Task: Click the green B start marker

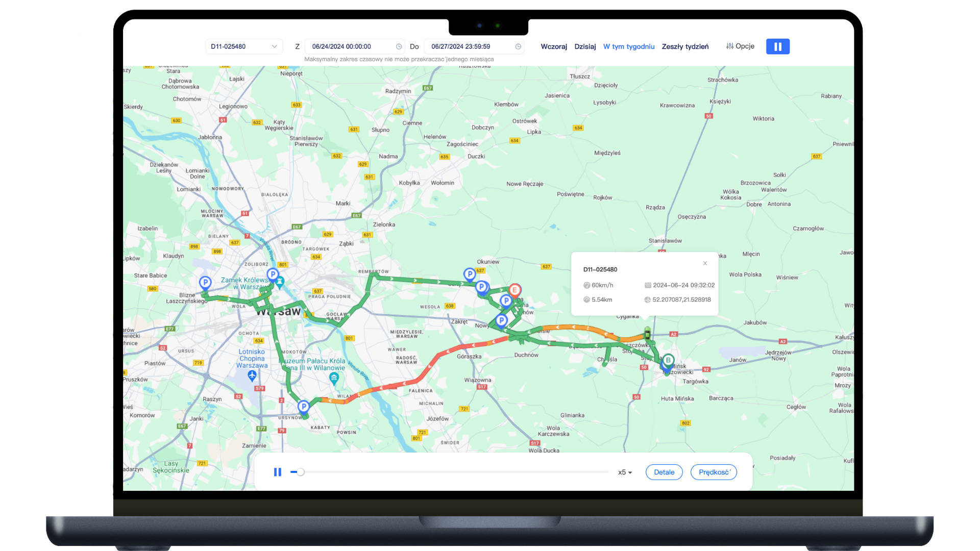Action: [668, 361]
